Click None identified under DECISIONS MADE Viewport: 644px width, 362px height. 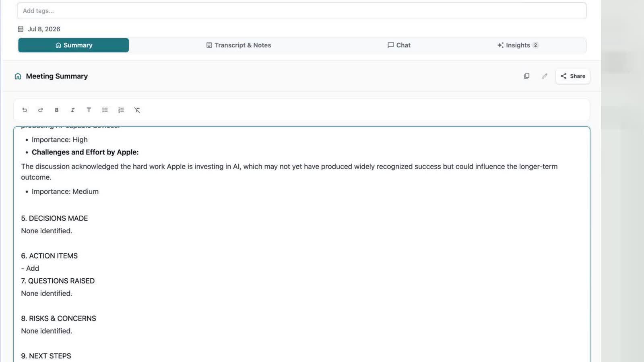(47, 231)
